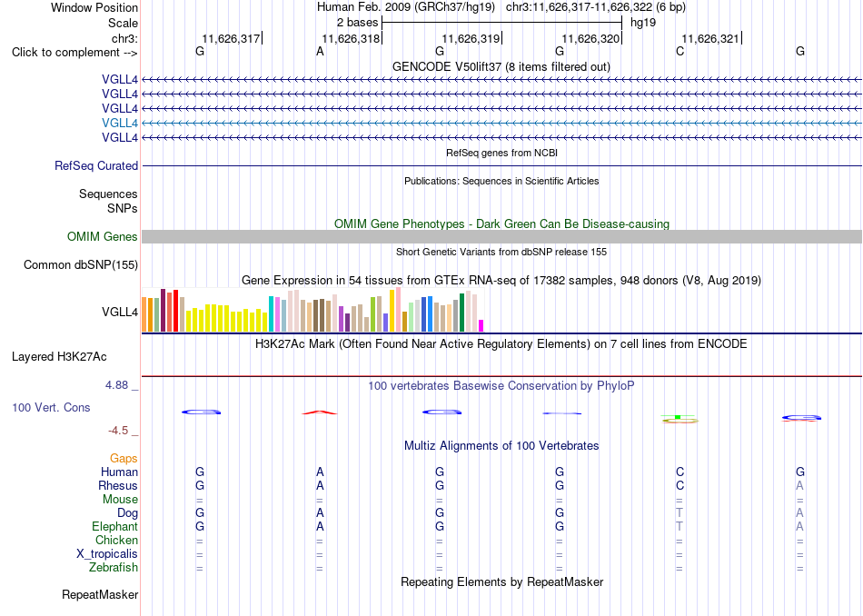Open the 100 Vert. Cons label

pos(51,407)
